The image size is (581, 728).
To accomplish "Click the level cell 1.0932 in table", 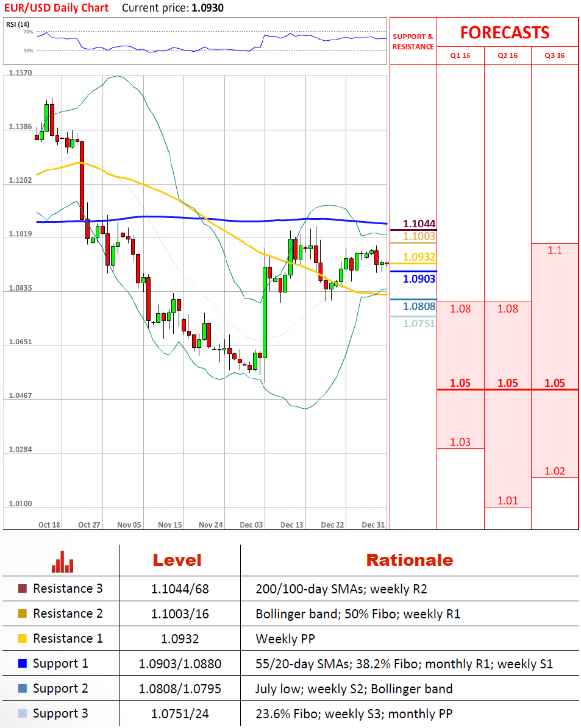I will pyautogui.click(x=180, y=639).
